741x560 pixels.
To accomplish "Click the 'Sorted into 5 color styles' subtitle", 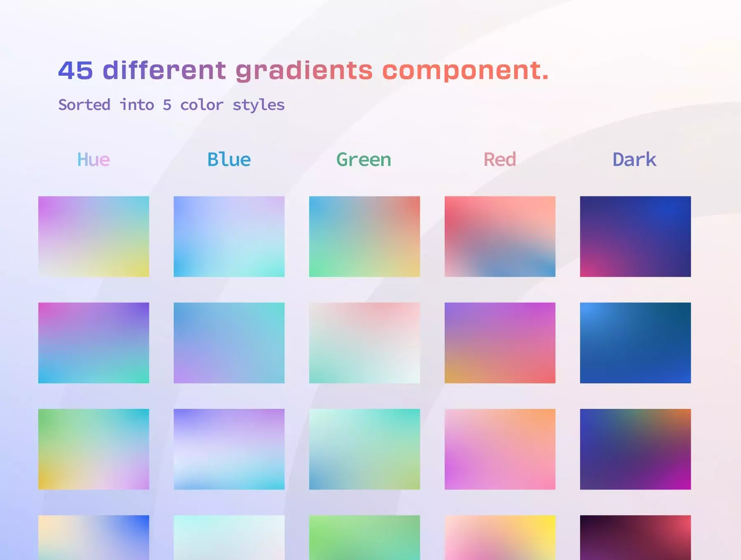I will click(171, 105).
